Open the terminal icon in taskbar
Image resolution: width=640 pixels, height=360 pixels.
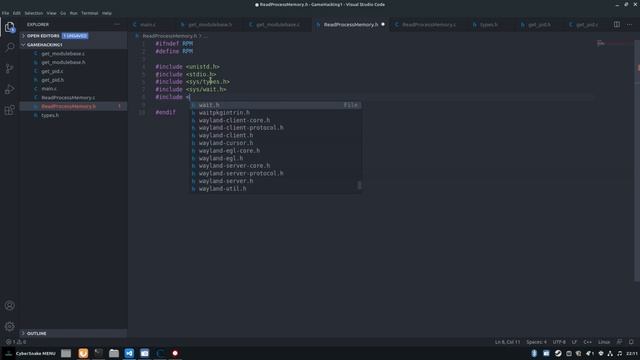98,353
